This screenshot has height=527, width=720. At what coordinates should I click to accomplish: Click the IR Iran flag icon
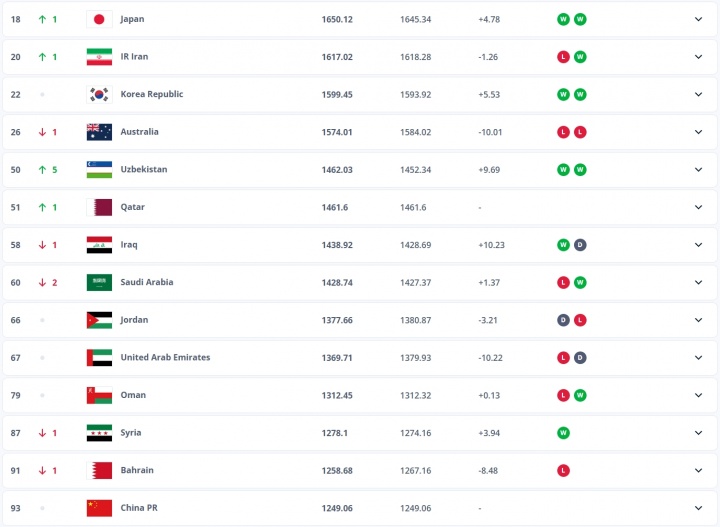(x=99, y=57)
